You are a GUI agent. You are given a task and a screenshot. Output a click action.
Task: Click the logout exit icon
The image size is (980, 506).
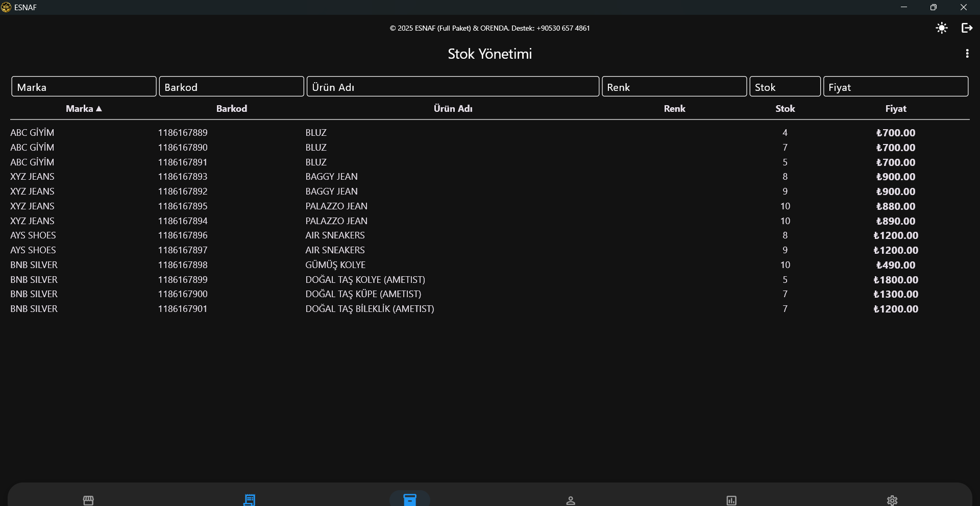coord(967,28)
